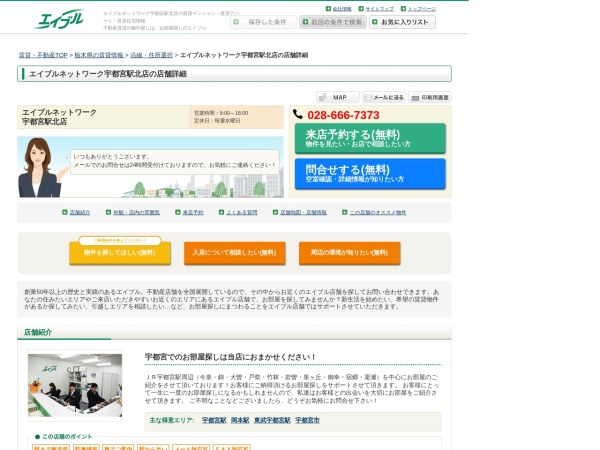This screenshot has width=600, height=450.
Task: Click the エイブル logo
Action: pos(59,19)
